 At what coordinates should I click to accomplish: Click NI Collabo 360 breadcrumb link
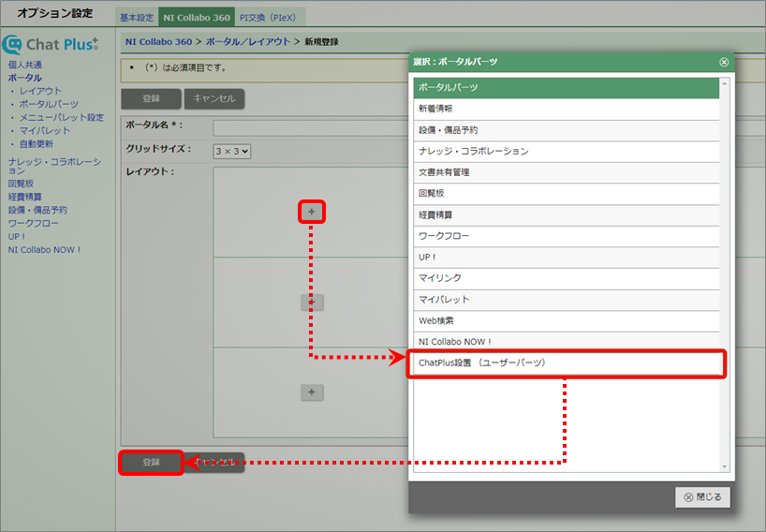(x=158, y=42)
